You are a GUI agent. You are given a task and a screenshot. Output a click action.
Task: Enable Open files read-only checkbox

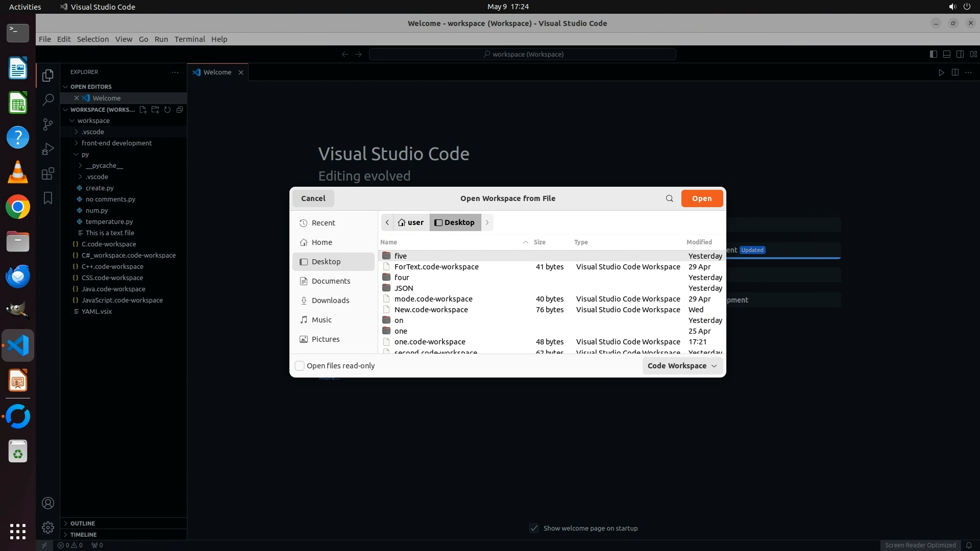pos(300,366)
